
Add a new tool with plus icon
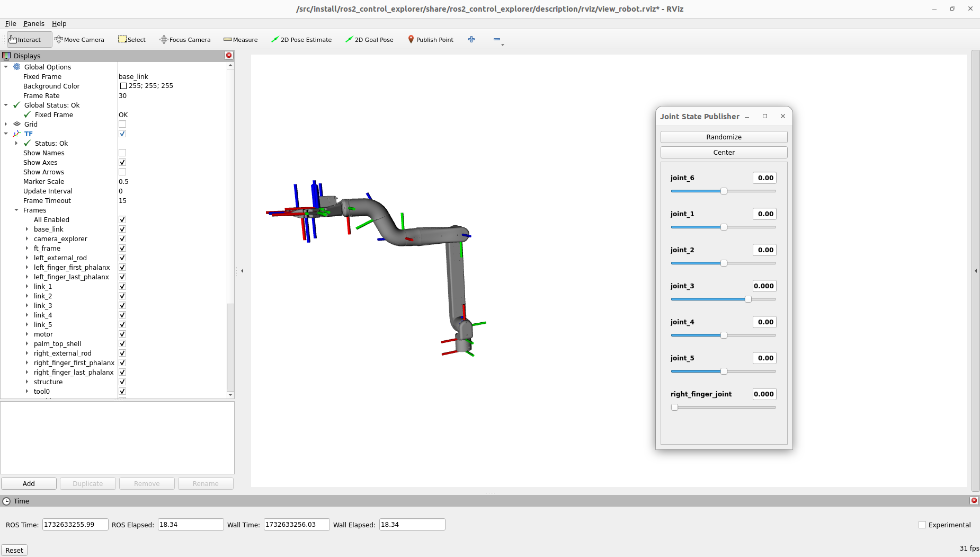click(x=471, y=40)
